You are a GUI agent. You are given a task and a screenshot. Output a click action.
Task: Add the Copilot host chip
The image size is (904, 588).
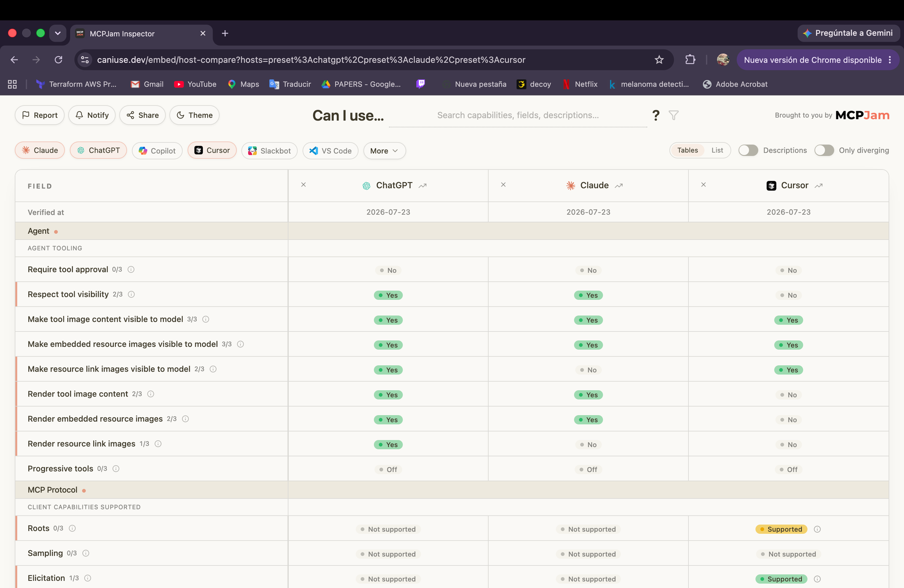[157, 151]
